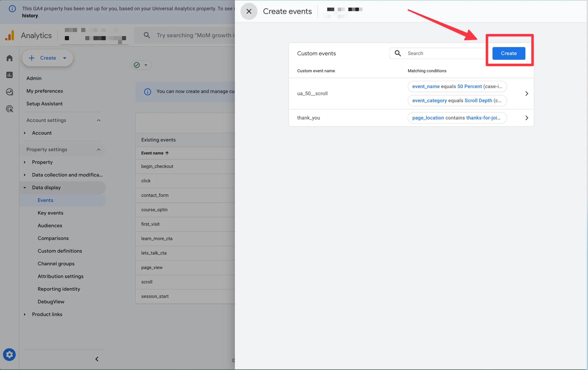Click the search magnifier in the top bar
Image resolution: width=588 pixels, height=370 pixels.
pos(146,35)
